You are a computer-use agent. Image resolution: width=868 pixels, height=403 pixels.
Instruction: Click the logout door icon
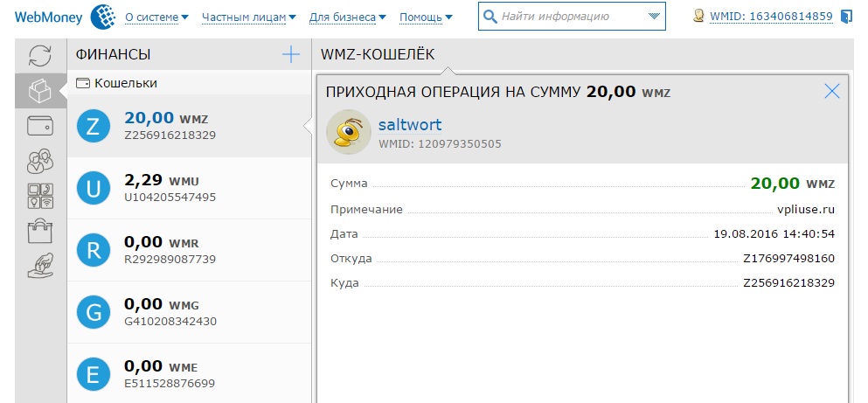pos(846,17)
